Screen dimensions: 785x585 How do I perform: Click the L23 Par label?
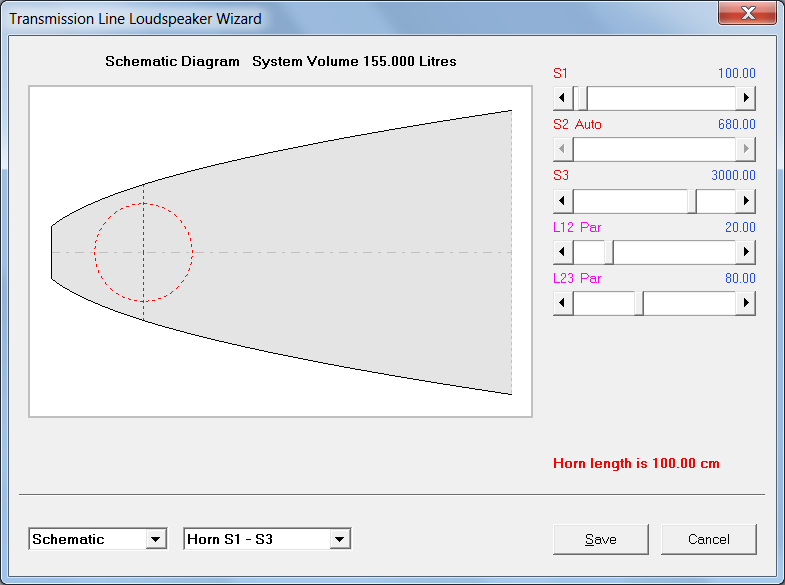click(x=577, y=278)
